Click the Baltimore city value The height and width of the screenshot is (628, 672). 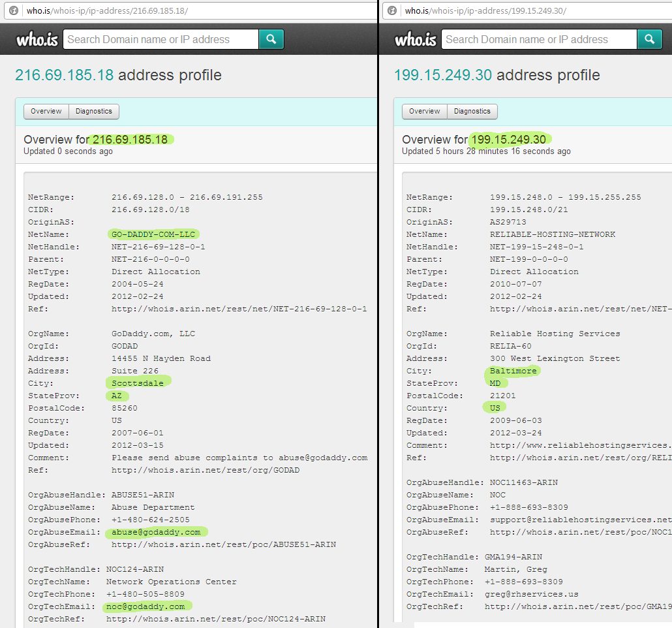(513, 371)
